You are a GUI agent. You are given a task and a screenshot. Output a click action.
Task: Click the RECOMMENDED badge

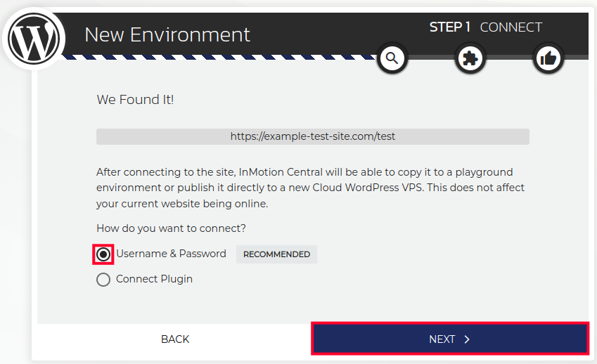276,254
